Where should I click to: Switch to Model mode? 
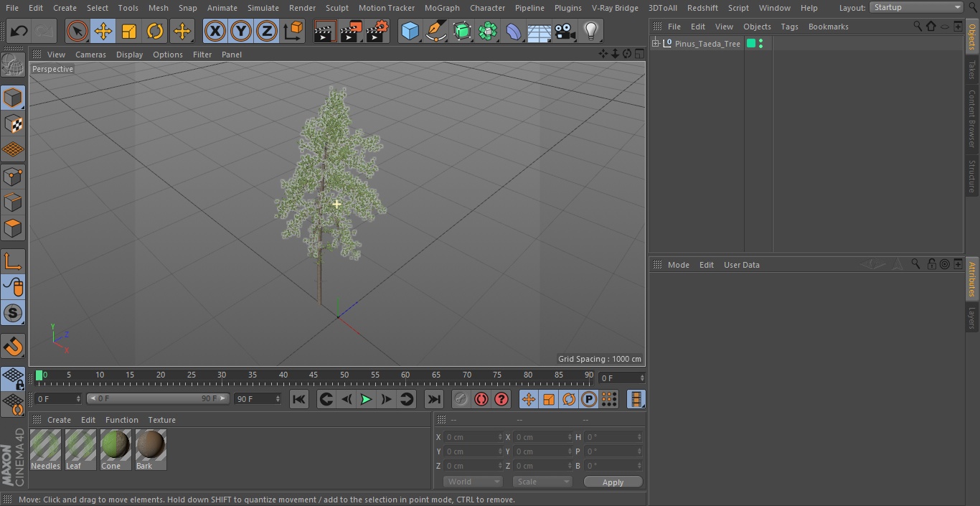pos(13,98)
